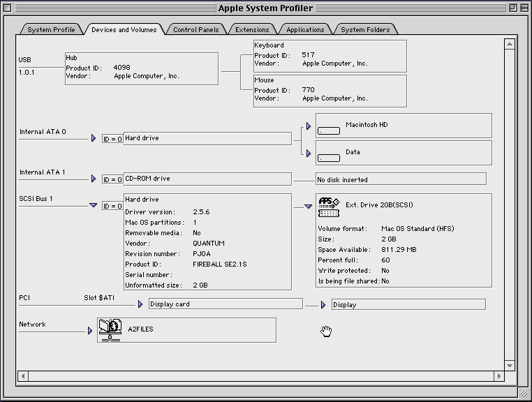The height and width of the screenshot is (402, 532).
Task: Click the Macintosh HD drive icon
Action: point(329,131)
